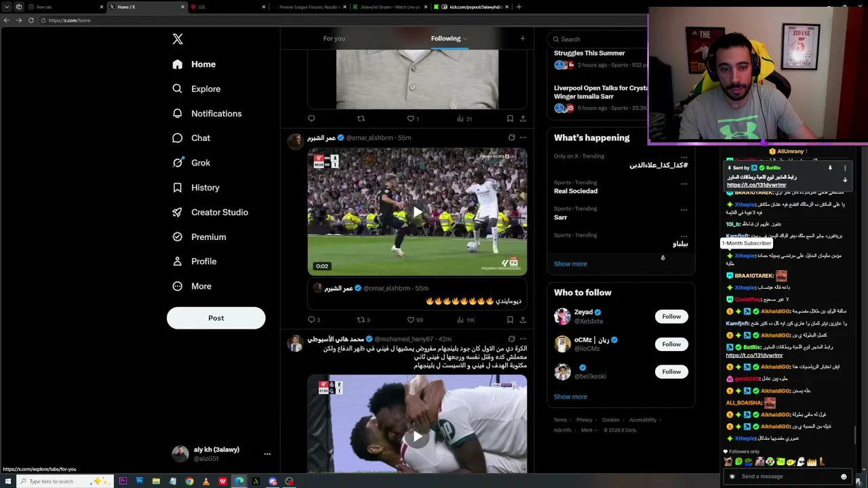Screen dimensions: 868x488
Task: Play the omar_alshbrm football video
Action: (417, 212)
